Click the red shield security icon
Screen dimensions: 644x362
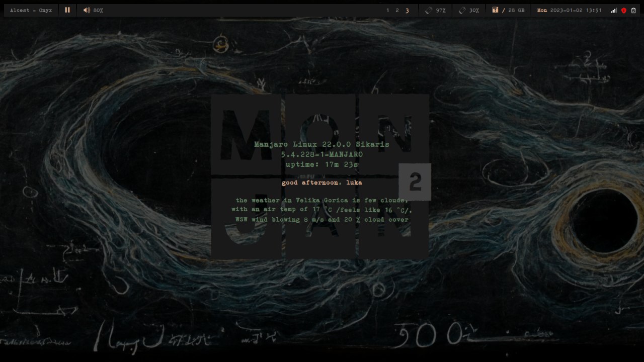click(624, 10)
